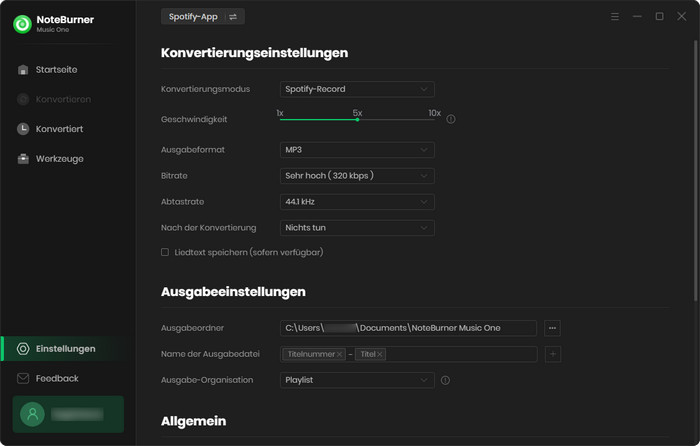Click the Konvertiert clock icon
The height and width of the screenshot is (446, 700).
23,129
